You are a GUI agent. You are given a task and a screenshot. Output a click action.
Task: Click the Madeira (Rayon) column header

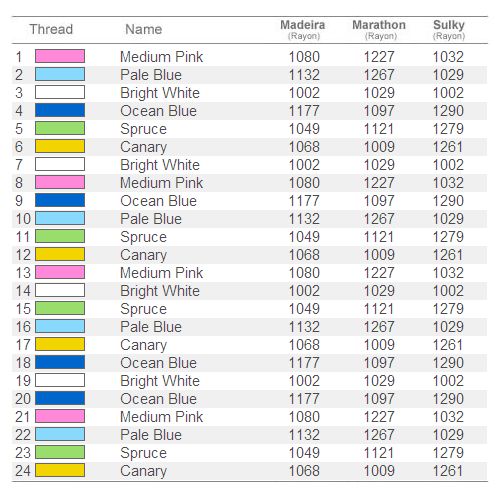pos(303,30)
